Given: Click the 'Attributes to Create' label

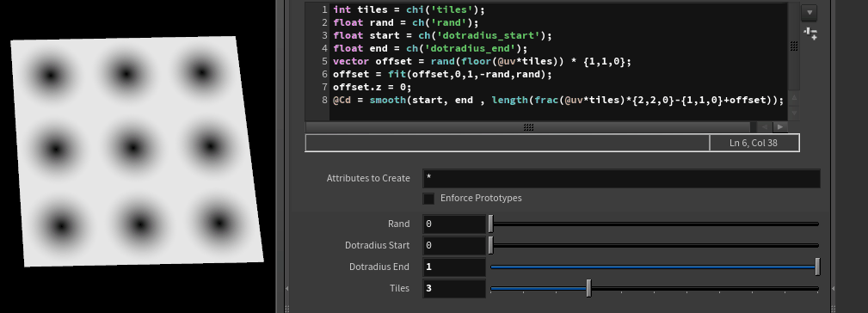Looking at the screenshot, I should coord(368,179).
